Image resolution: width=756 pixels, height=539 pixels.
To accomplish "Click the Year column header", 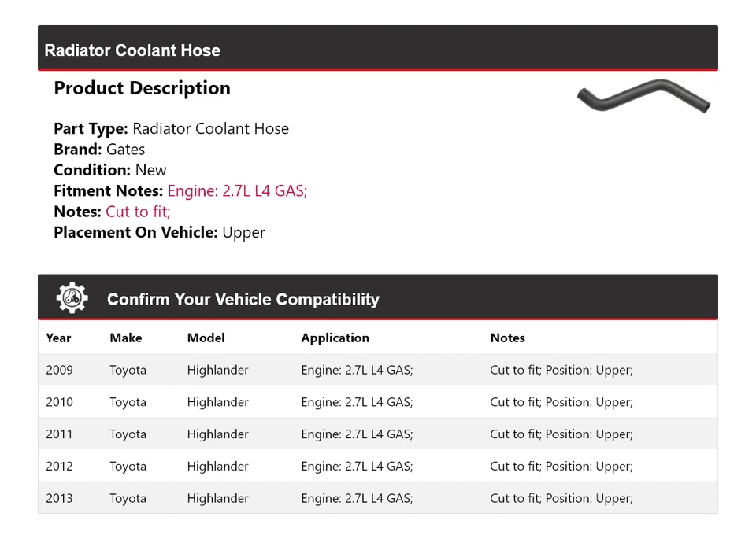I will coord(58,338).
